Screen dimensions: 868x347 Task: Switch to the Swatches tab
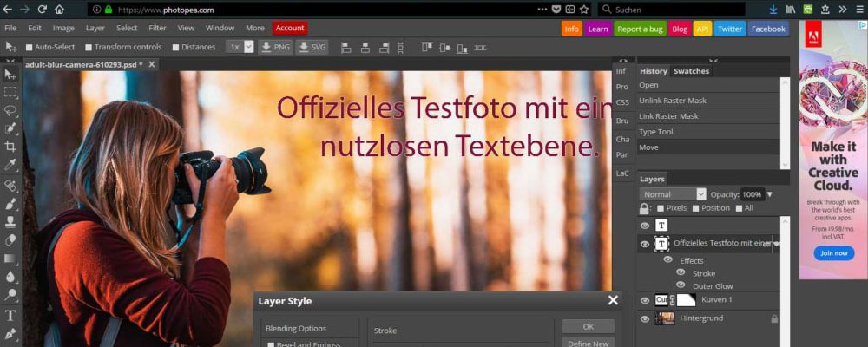tap(691, 71)
